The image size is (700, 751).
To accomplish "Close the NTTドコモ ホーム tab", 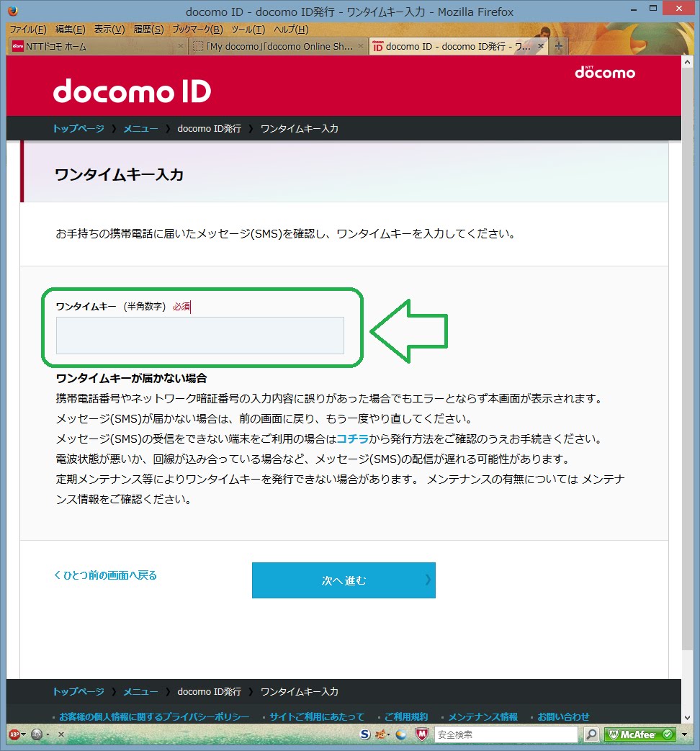I will coord(181,46).
